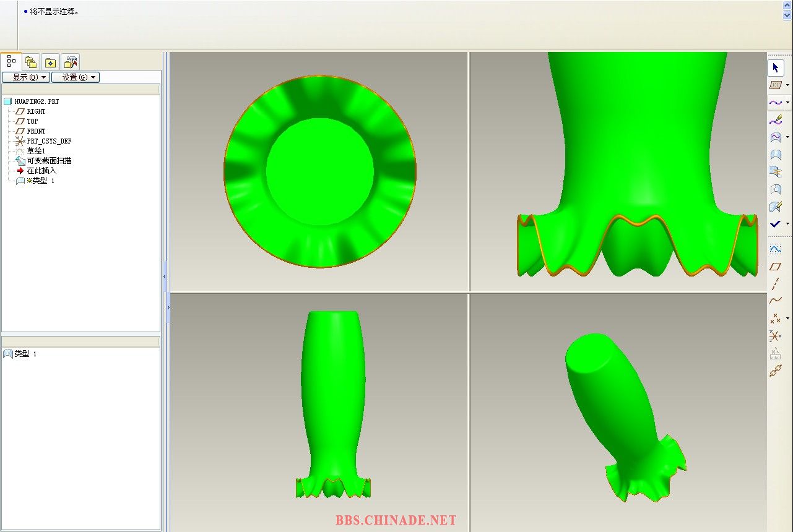Create a datum axis with dashed-line icon
The height and width of the screenshot is (532, 793).
[x=775, y=284]
